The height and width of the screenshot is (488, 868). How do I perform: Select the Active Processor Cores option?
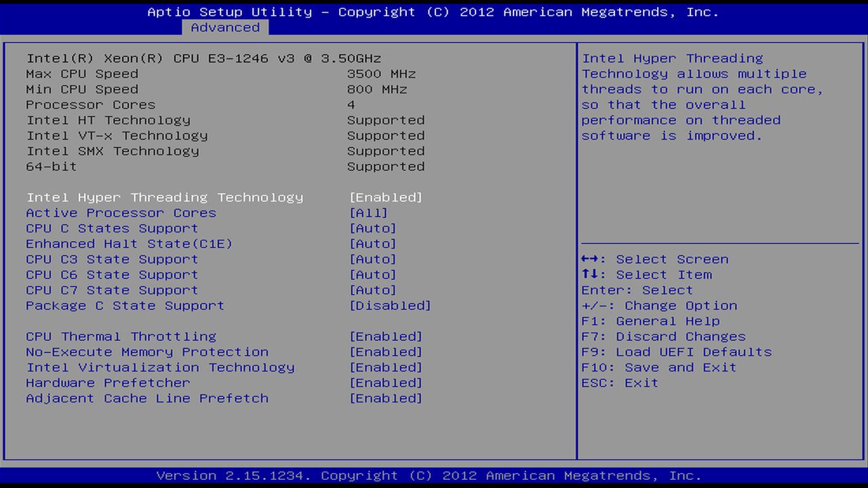click(121, 213)
